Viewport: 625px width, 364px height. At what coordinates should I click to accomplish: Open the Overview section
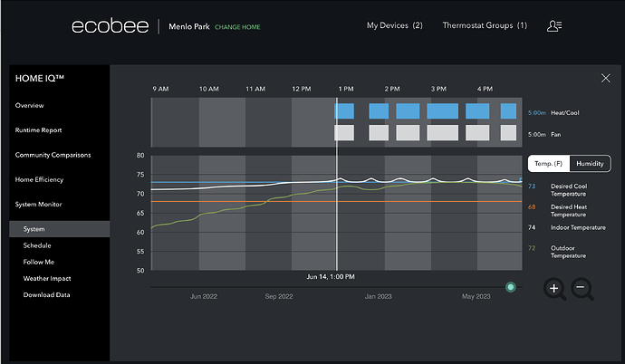(x=30, y=106)
